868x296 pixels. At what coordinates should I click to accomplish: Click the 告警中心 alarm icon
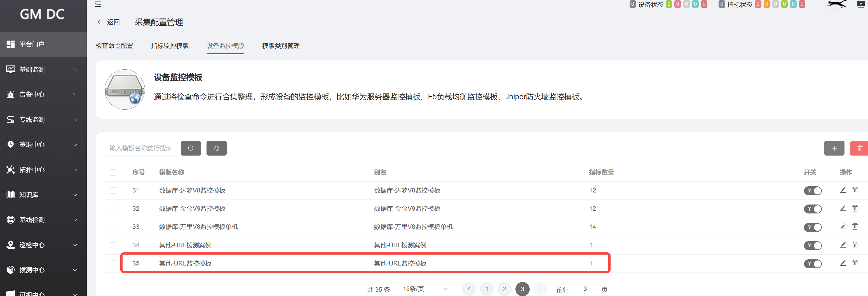pyautogui.click(x=10, y=94)
